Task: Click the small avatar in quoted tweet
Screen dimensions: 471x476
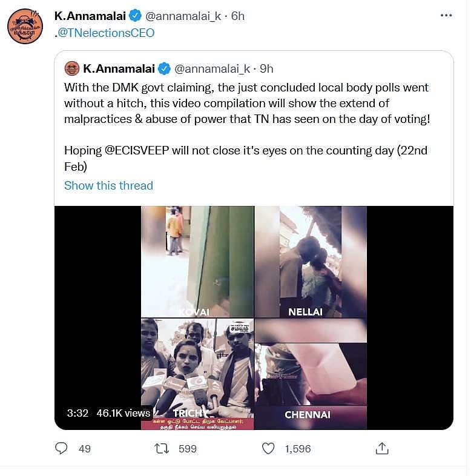Action: point(72,68)
